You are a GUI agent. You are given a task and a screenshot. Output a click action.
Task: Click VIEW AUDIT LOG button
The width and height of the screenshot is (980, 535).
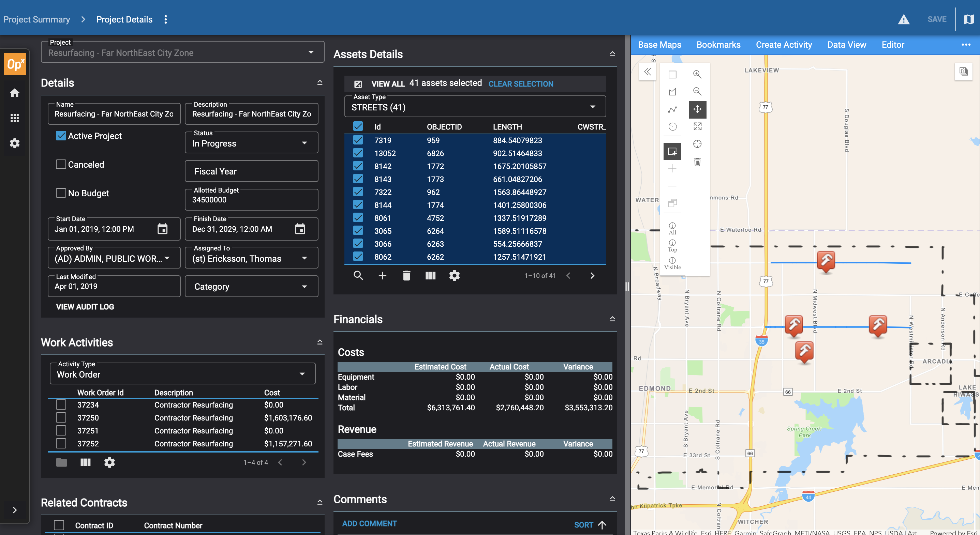(x=85, y=307)
